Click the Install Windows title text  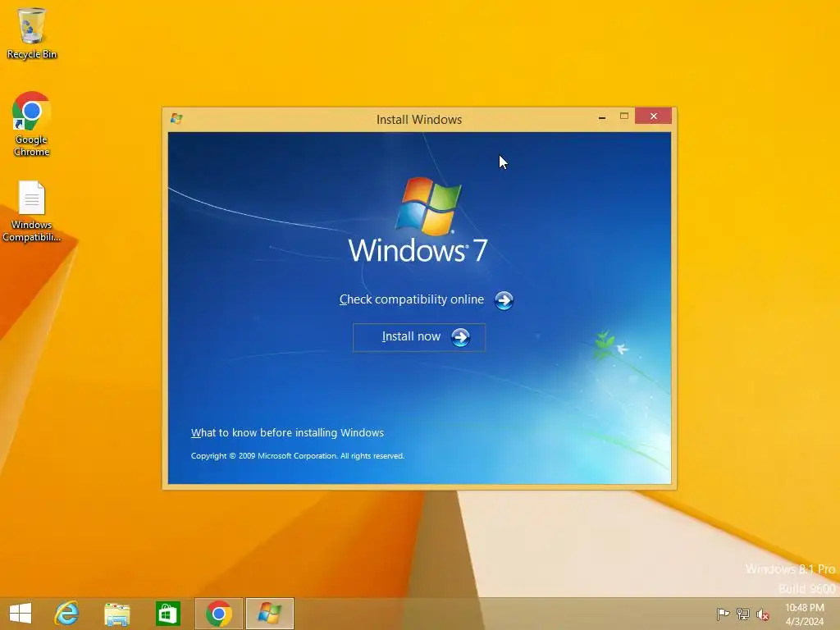pos(419,120)
